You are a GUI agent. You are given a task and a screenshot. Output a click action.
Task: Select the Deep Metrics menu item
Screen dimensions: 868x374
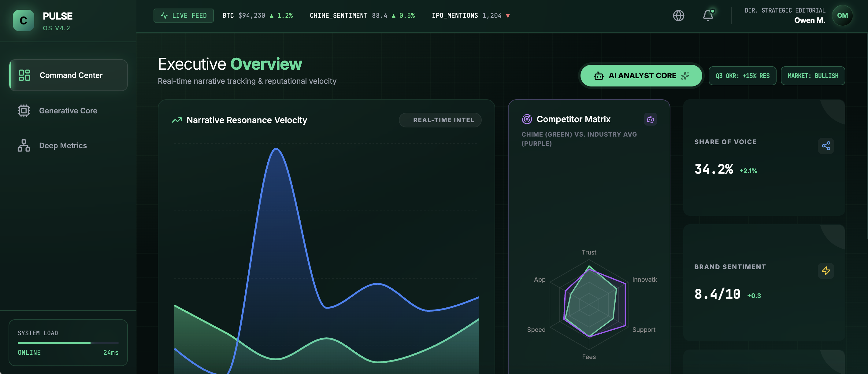[x=63, y=145]
